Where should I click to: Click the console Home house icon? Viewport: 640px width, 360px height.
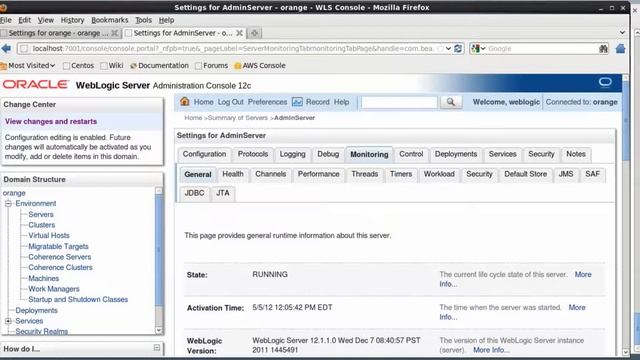coord(184,102)
